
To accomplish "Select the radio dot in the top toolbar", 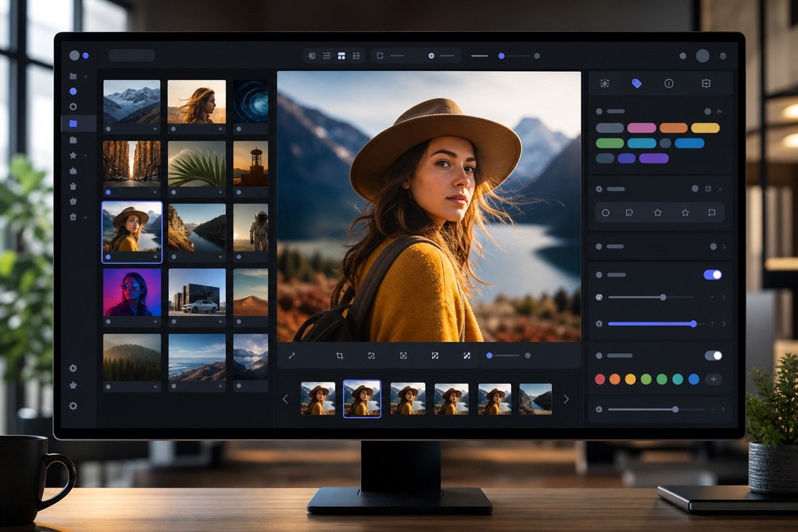I will [432, 56].
